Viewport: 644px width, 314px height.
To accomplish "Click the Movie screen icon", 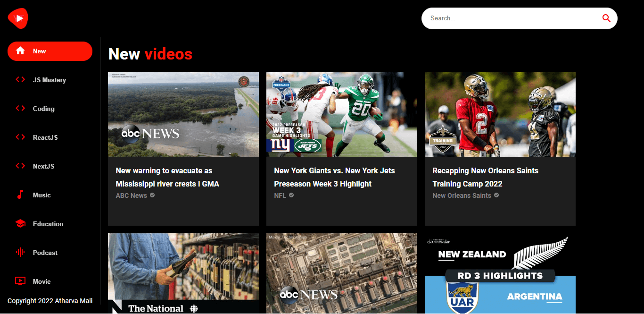I will click(20, 281).
